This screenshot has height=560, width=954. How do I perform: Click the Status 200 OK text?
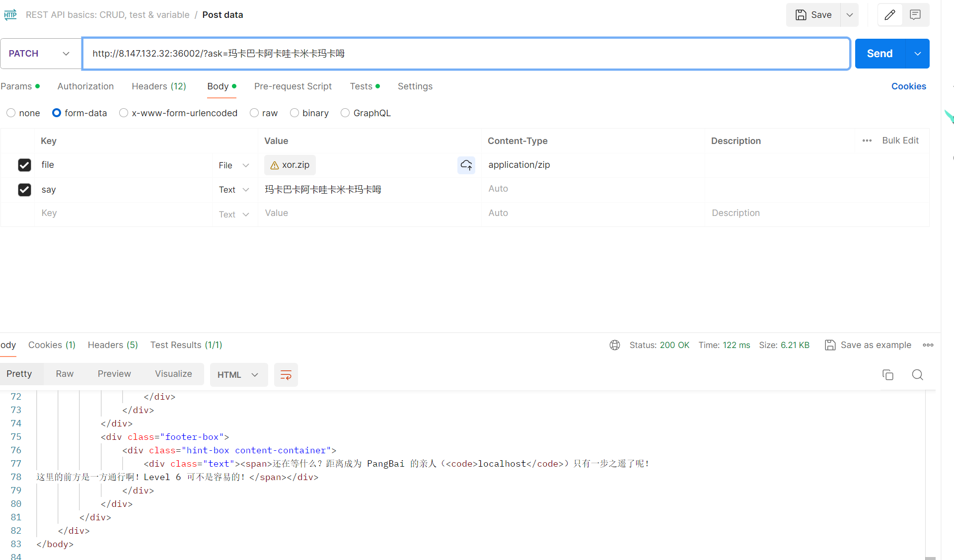coord(660,345)
